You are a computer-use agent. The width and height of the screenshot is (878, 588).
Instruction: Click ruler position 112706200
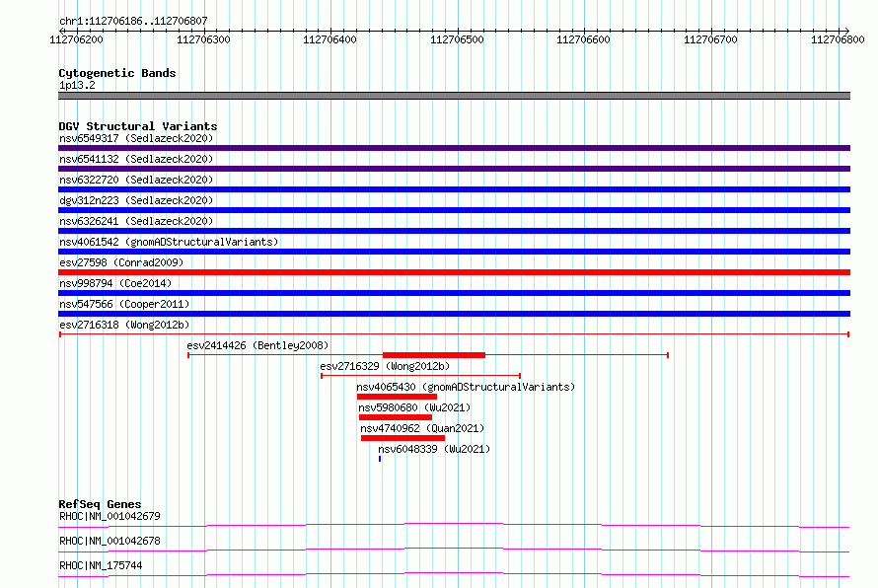[77, 39]
